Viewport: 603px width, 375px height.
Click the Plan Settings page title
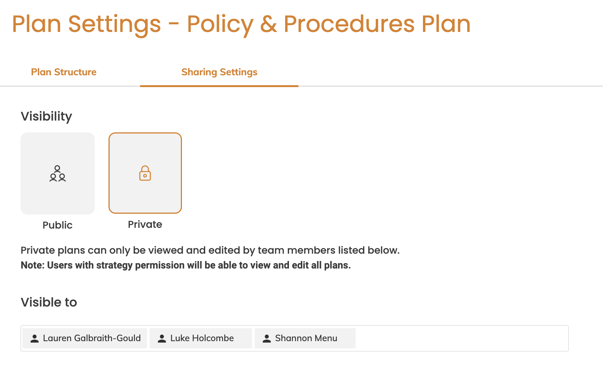coord(241,24)
